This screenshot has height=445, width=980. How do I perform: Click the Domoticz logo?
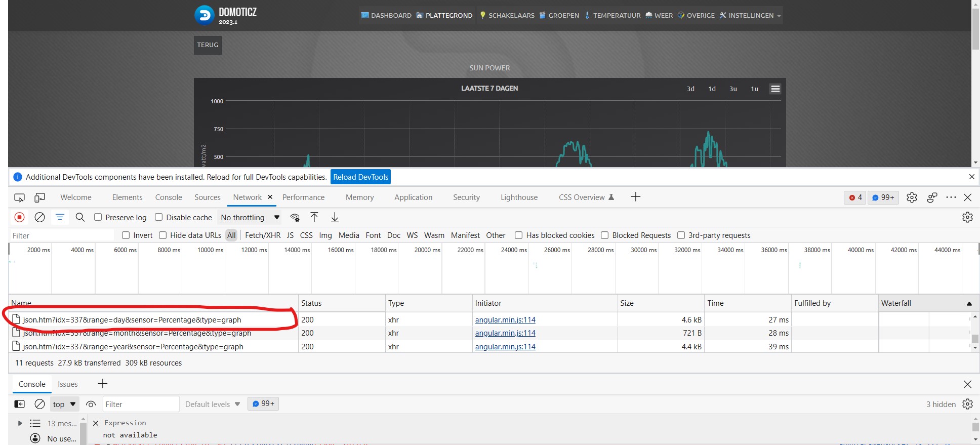point(205,15)
